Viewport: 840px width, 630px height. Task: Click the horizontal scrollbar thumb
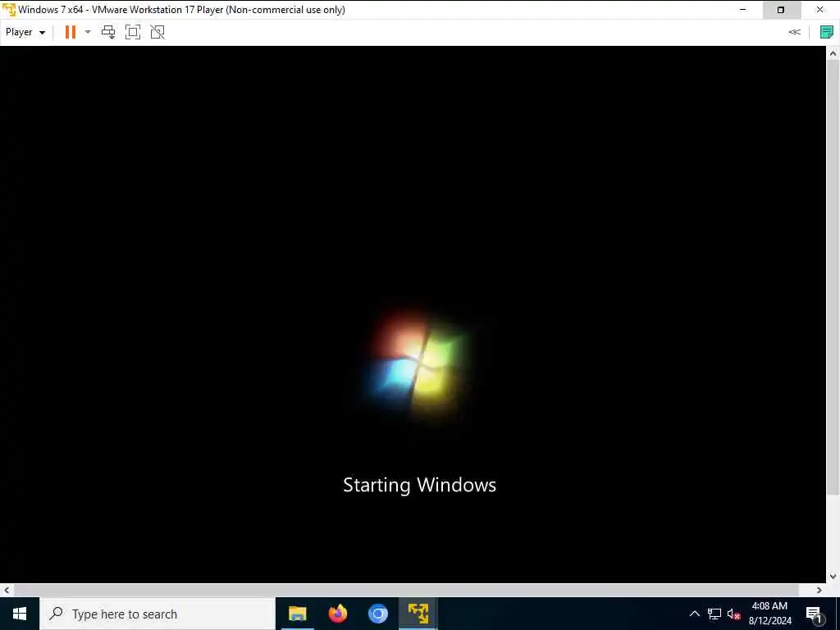[x=406, y=590]
